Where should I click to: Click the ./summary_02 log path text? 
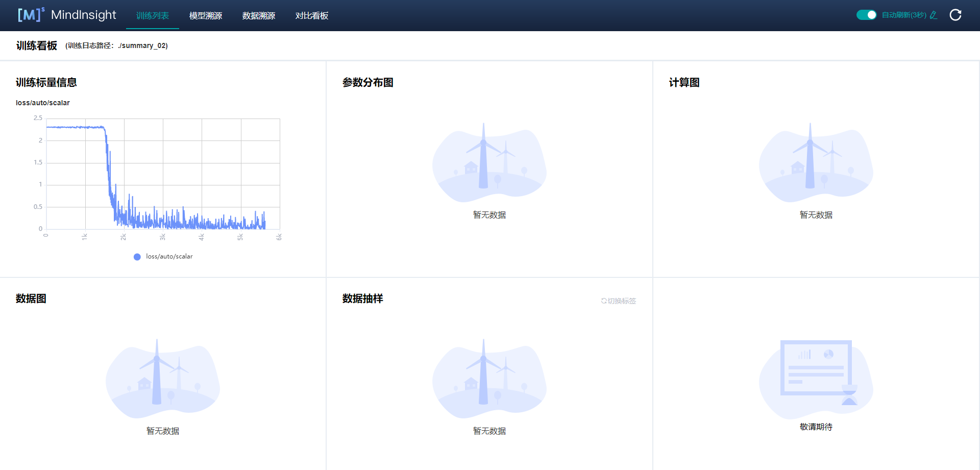click(x=141, y=45)
